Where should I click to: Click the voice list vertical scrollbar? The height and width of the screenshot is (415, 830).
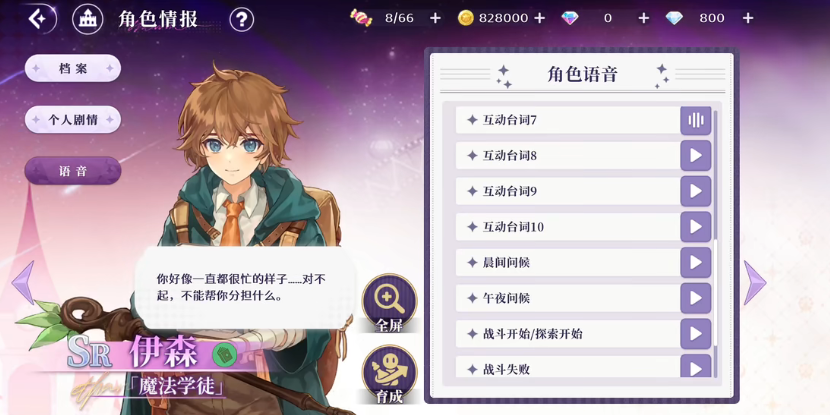point(716,243)
